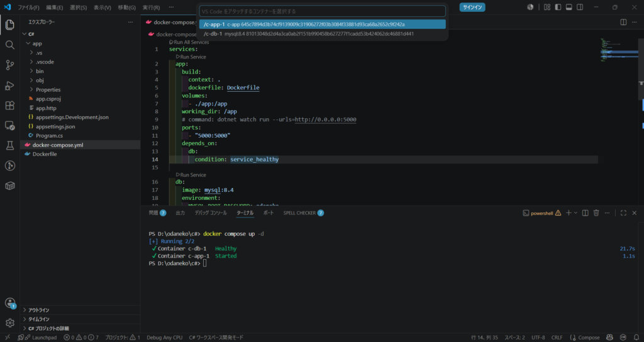Open the Accounts icon with badge
This screenshot has width=644, height=342.
click(x=10, y=303)
